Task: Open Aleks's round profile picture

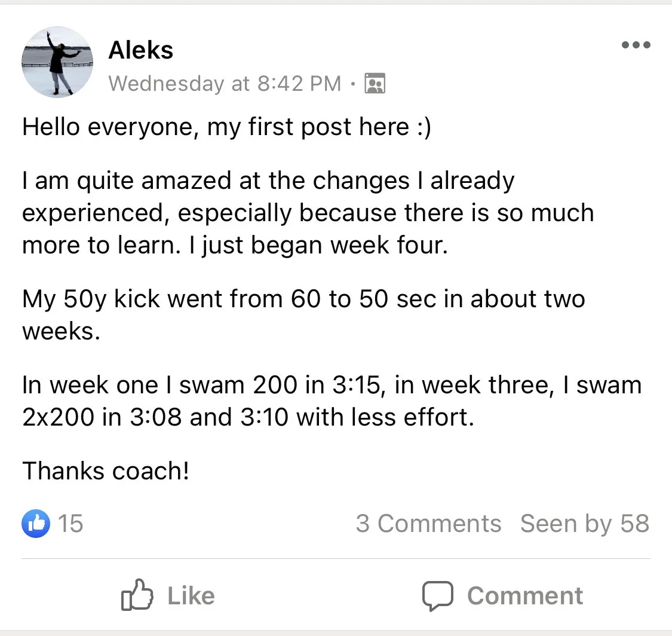Action: coord(57,62)
